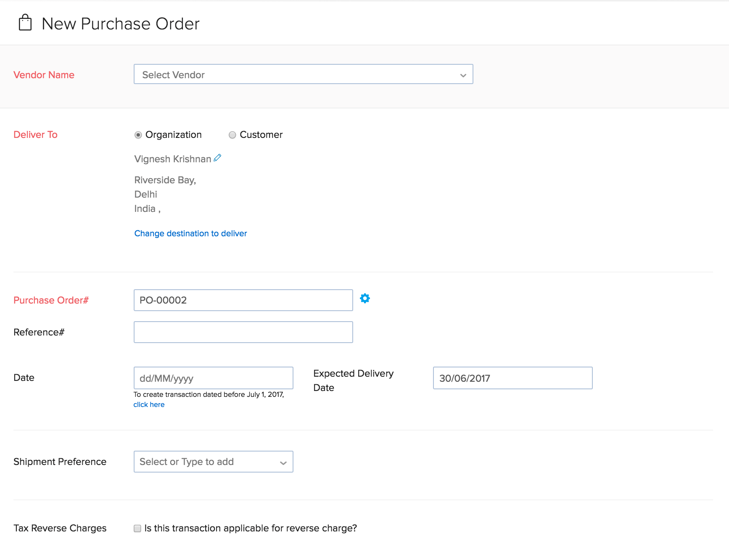Select the Organization delivery option

pos(138,135)
